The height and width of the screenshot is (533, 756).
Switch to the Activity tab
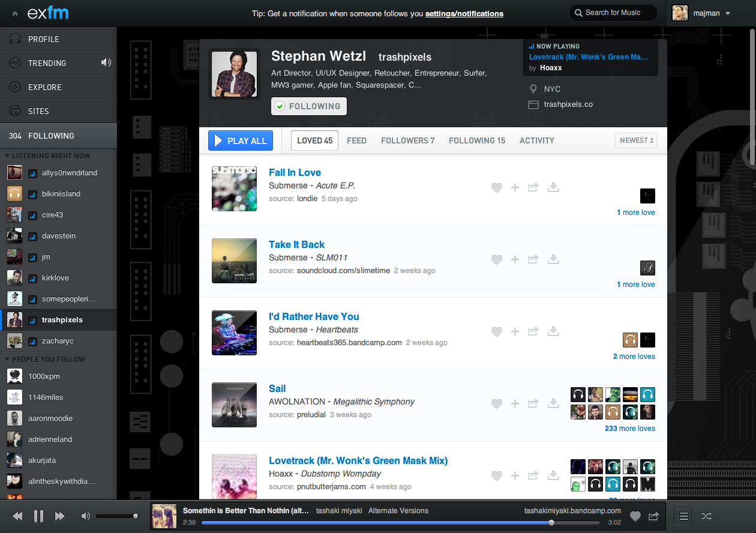(537, 140)
